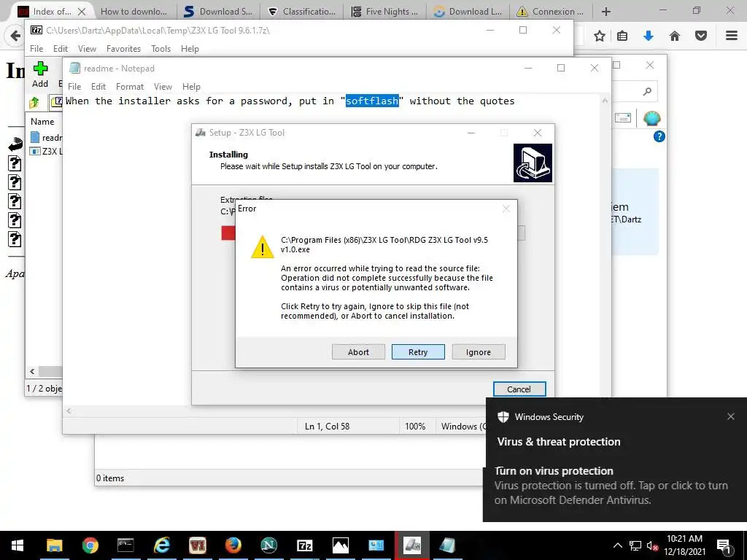Switch to 7-Zip via the taskbar icon
Image resolution: width=747 pixels, height=560 pixels.
pos(304,545)
